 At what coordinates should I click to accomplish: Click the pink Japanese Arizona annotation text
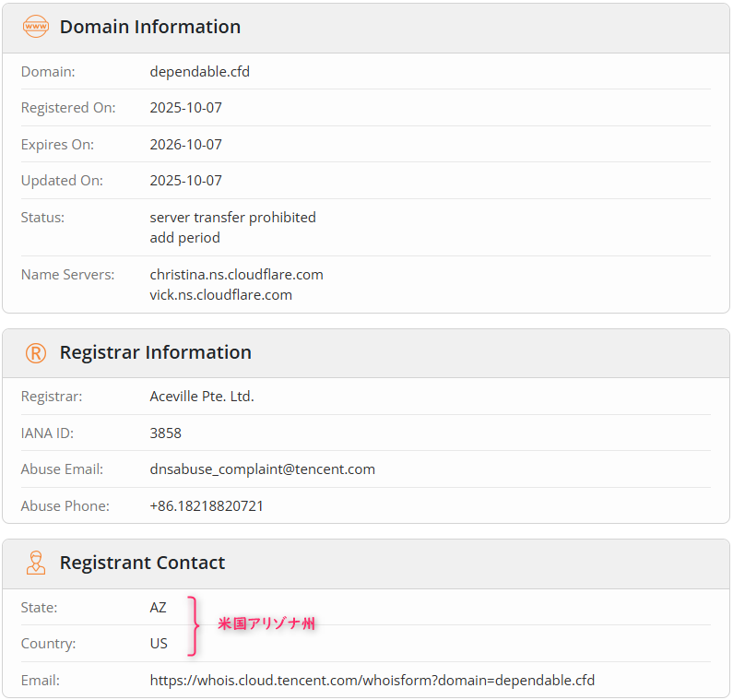[266, 624]
